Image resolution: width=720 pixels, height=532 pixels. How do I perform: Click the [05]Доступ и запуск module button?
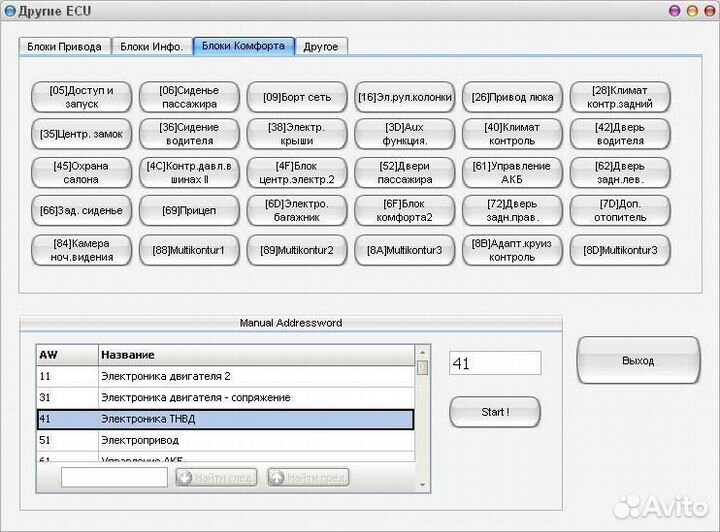[81, 97]
